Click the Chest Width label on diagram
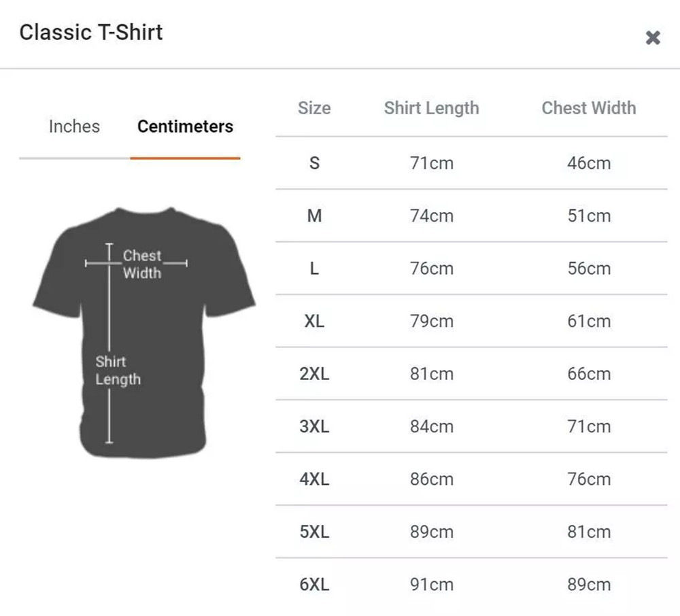This screenshot has height=616, width=680. pyautogui.click(x=142, y=264)
